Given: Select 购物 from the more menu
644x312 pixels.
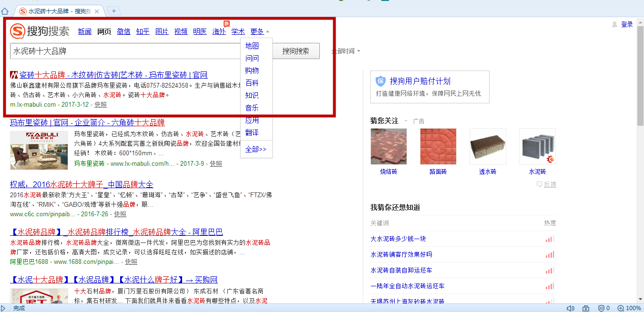Looking at the screenshot, I should click(x=252, y=70).
